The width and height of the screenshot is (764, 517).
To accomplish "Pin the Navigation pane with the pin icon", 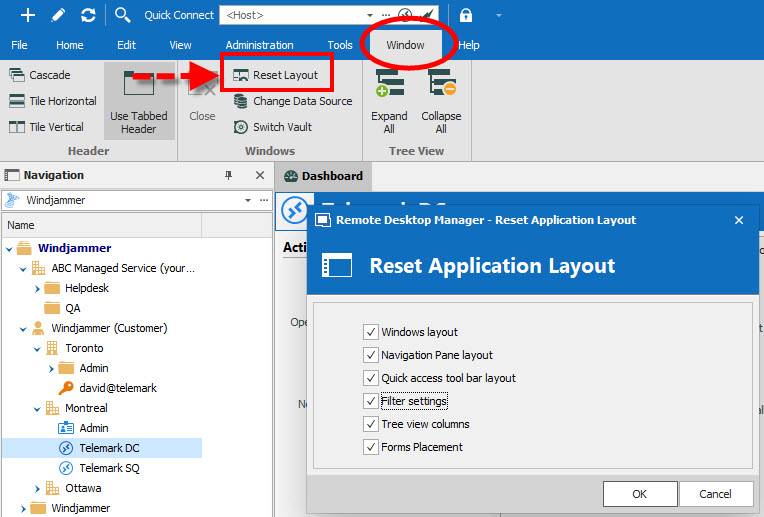I will (228, 175).
